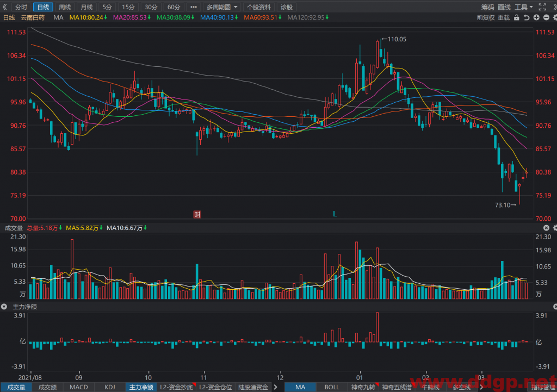
Task: Select 神奇五线谱 indicator tab
Action: [x=397, y=387]
